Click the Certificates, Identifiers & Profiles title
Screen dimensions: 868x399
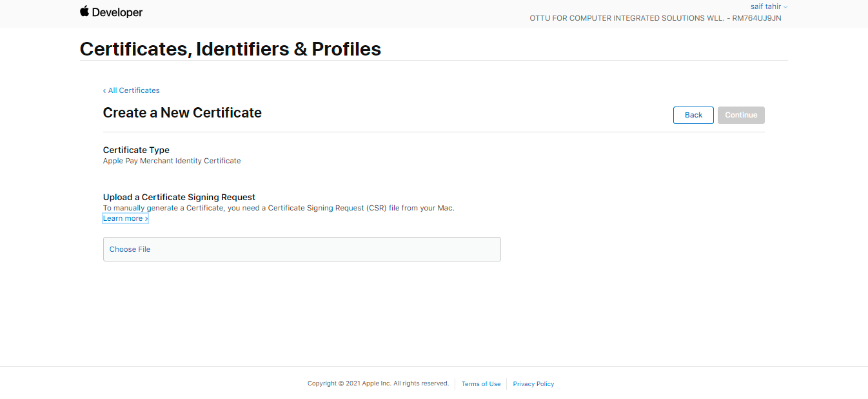point(230,48)
